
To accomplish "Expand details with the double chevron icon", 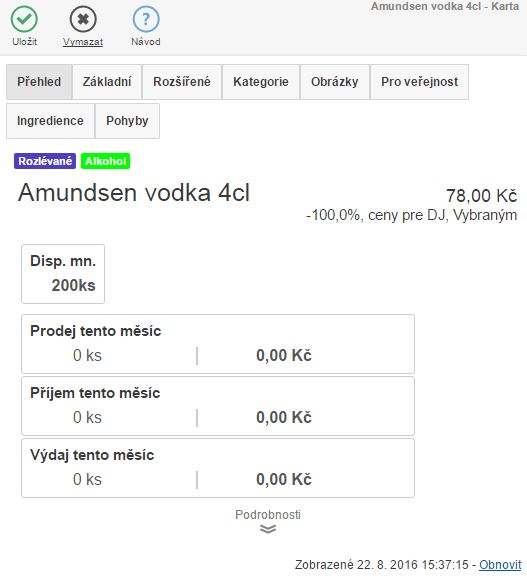I will (268, 529).
